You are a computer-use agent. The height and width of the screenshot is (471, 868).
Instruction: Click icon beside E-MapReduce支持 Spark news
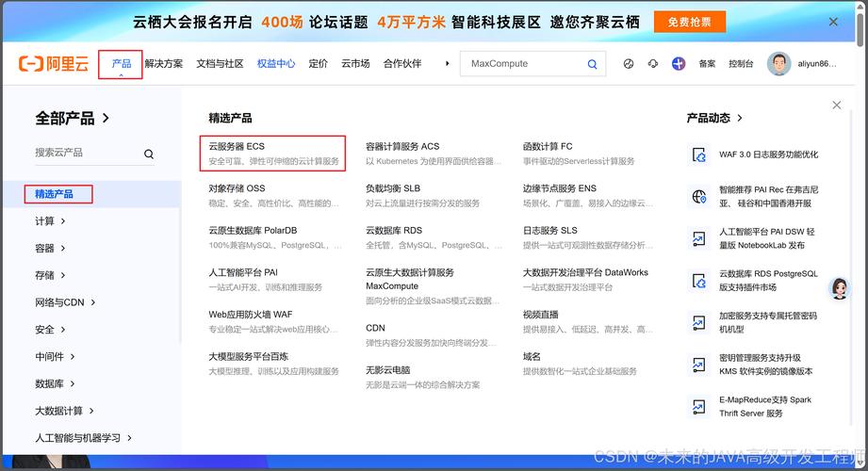699,407
